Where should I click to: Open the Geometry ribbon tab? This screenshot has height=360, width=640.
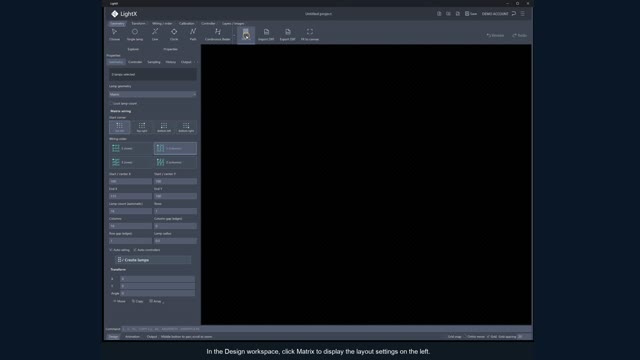point(117,24)
